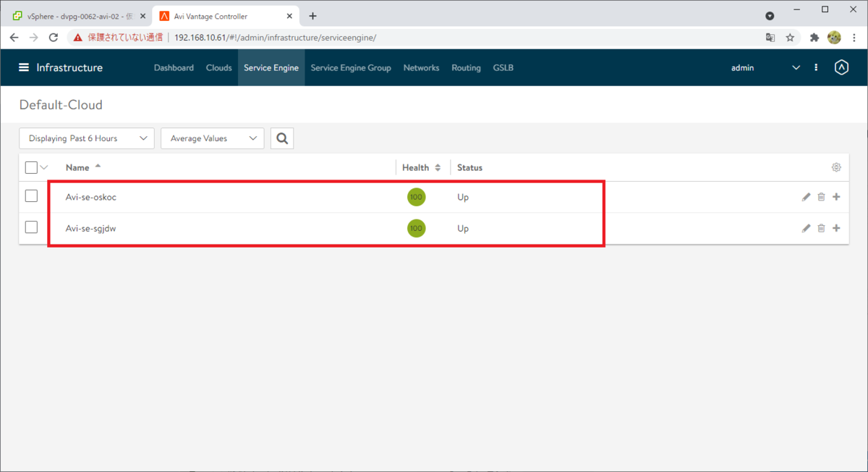Go forward in browser
This screenshot has height=472, width=868.
click(x=33, y=38)
